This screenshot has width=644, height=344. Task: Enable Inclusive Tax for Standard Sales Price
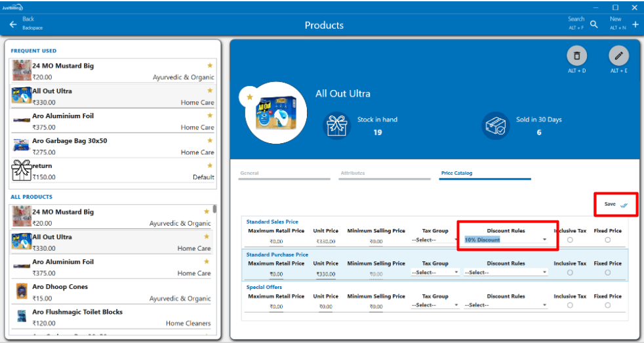569,240
